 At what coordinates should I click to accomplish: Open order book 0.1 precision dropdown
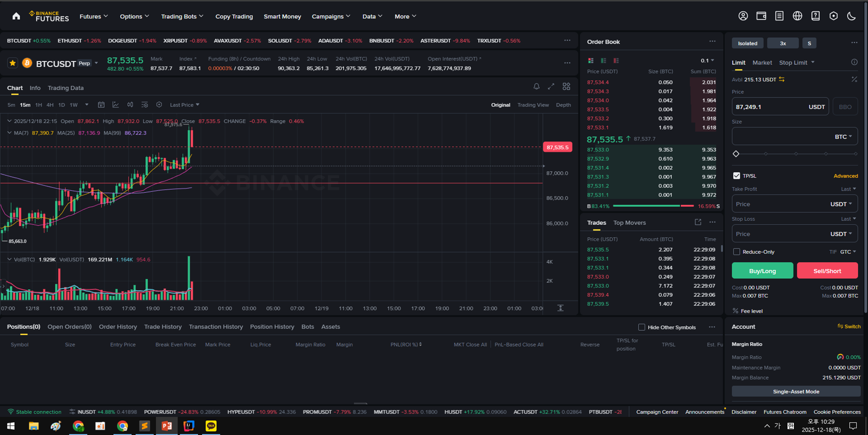tap(707, 61)
